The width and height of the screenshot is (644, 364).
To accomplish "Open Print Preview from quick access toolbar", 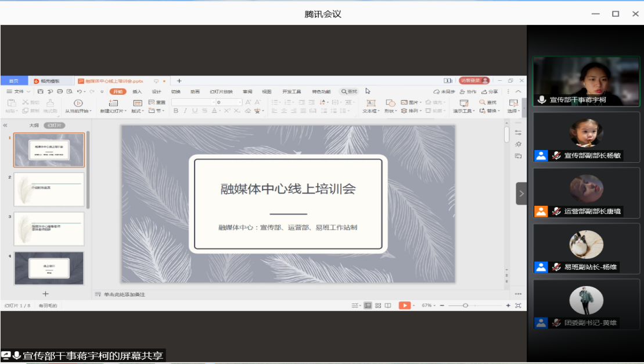I will [70, 91].
